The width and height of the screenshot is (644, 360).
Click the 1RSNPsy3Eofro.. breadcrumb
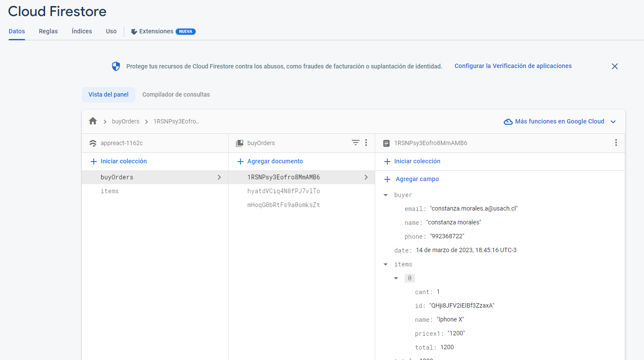coord(176,121)
